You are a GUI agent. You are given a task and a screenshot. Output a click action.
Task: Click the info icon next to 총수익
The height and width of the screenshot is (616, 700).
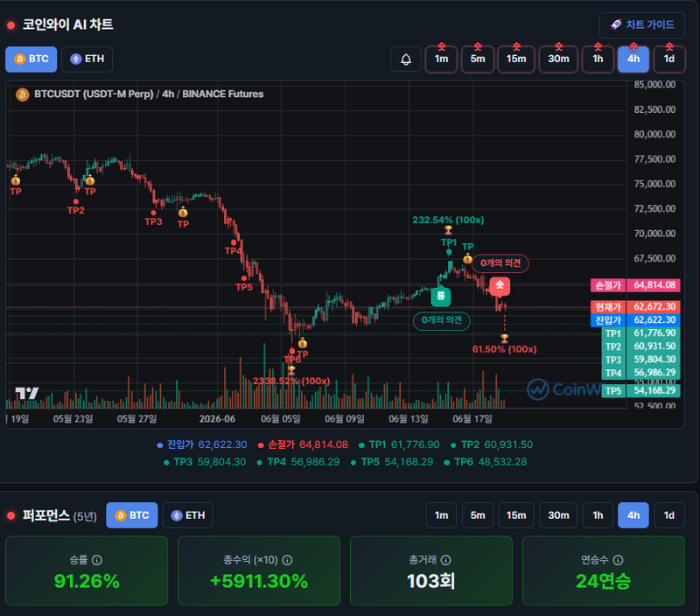pyautogui.click(x=288, y=560)
